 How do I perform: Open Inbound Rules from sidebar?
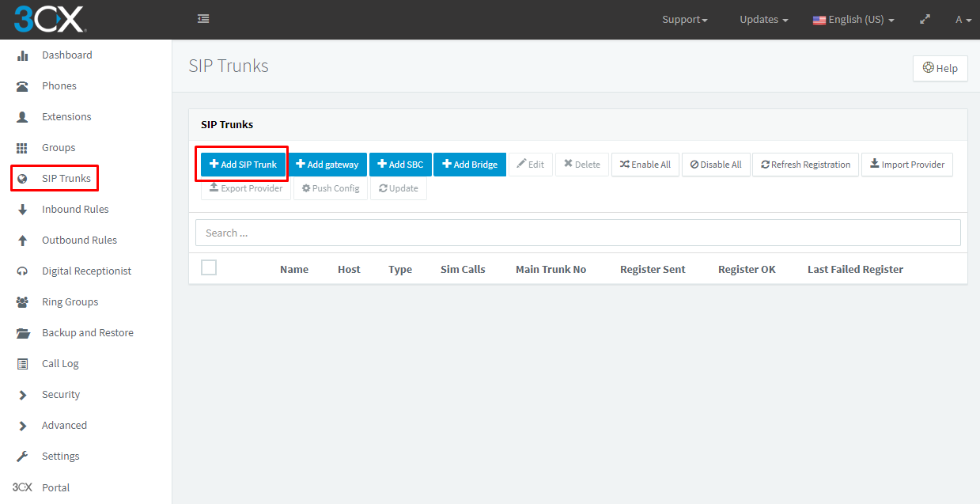[74, 210]
